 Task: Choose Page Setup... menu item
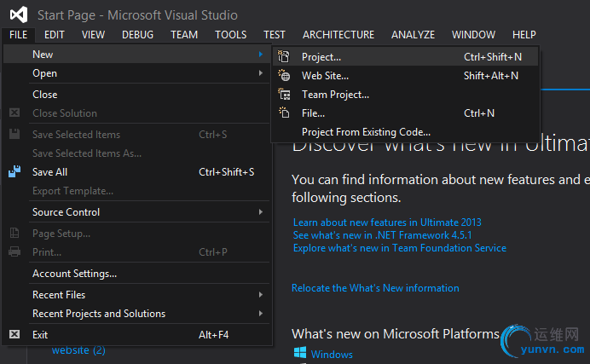coord(137,234)
